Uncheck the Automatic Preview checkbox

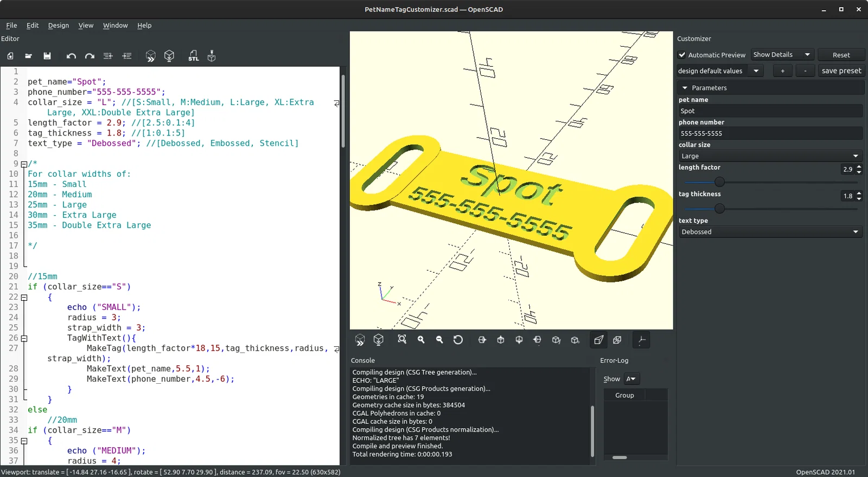[x=682, y=55]
